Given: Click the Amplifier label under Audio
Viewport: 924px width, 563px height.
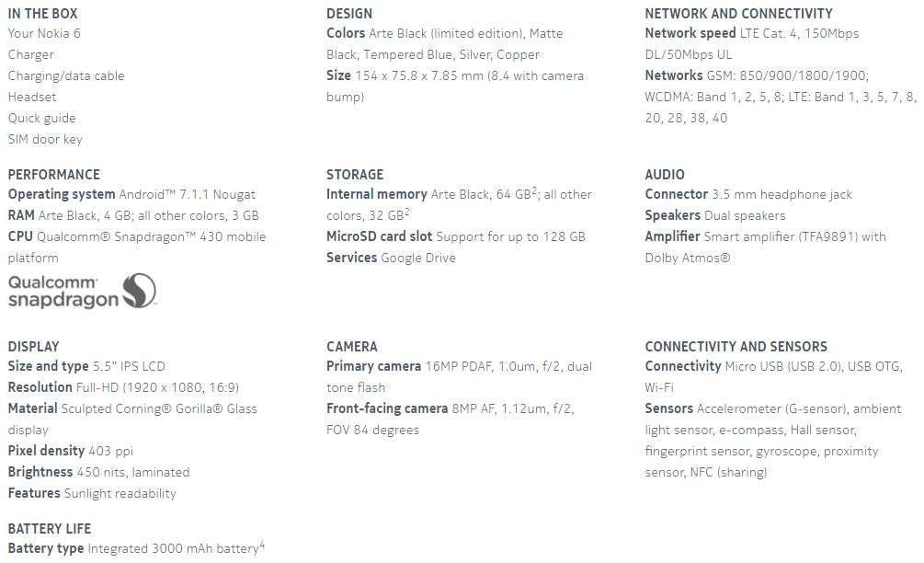Looking at the screenshot, I should 672,236.
